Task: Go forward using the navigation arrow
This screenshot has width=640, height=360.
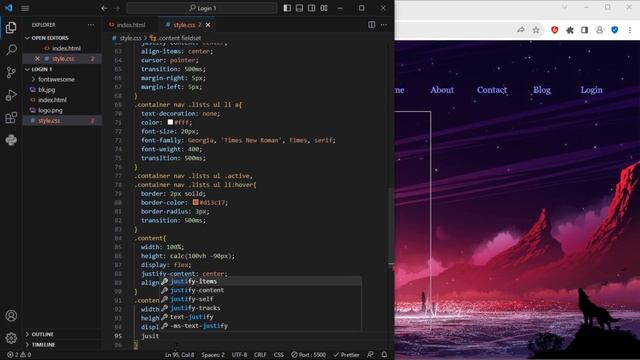Action: coord(117,8)
